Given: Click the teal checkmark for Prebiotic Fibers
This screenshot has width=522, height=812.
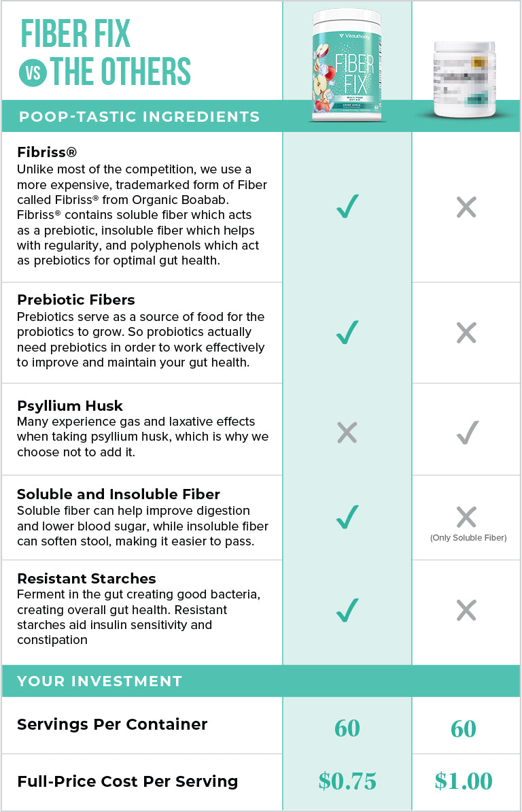Looking at the screenshot, I should click(x=347, y=332).
